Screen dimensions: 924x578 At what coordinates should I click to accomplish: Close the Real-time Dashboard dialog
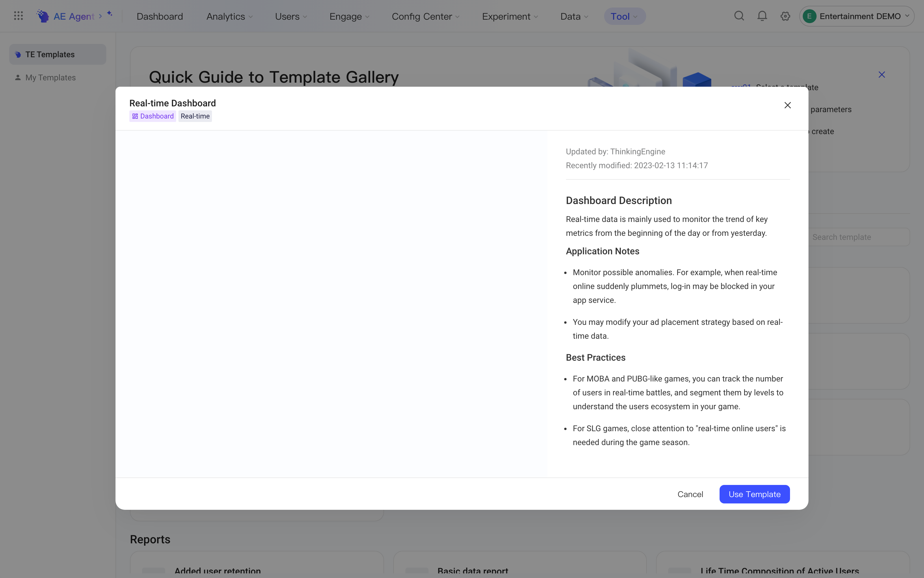click(787, 105)
